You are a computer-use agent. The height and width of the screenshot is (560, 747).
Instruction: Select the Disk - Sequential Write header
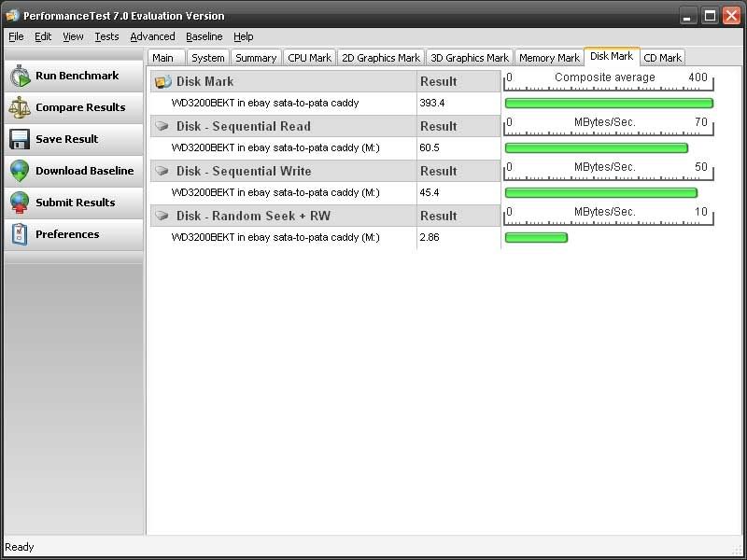point(244,171)
